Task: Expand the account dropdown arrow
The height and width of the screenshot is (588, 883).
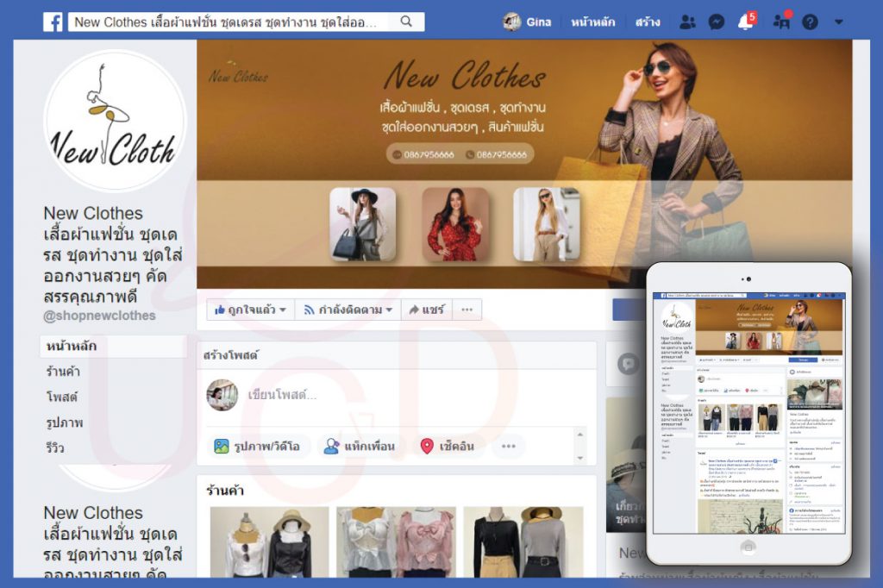Action: click(x=839, y=22)
